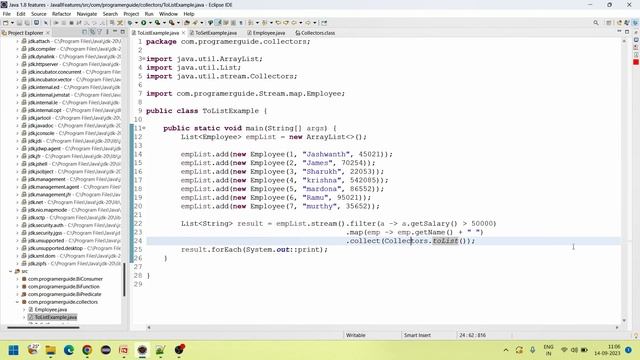
Task: Select com.programerguide.BiConsumer package
Action: 65,279
